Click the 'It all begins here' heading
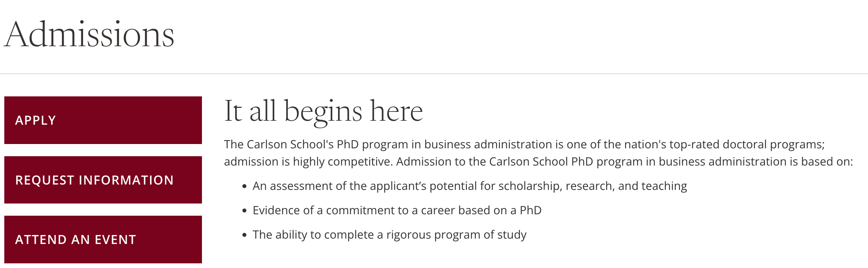The image size is (868, 268). coord(323,111)
